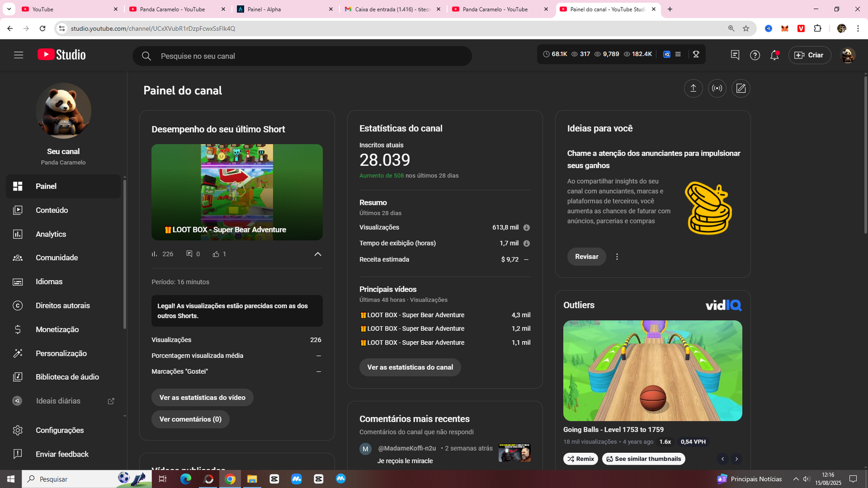This screenshot has width=868, height=488.
Task: Click the search magnifier icon in Studio
Action: point(146,56)
